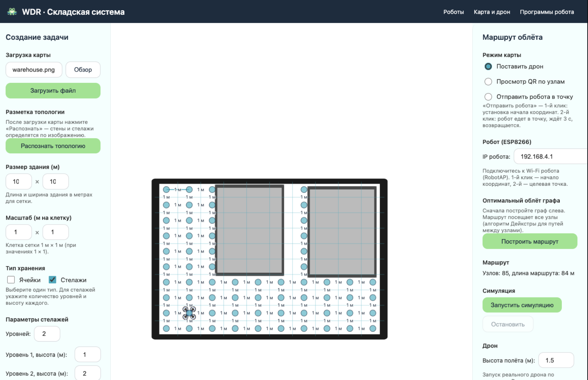This screenshot has height=380, width=588.
Task: Click the Маршрут облёта heading
Action: pos(512,37)
